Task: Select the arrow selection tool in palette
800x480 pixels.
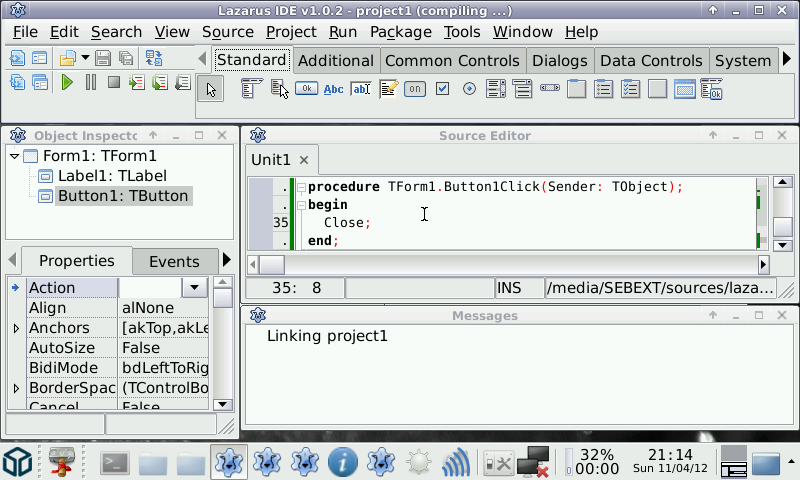Action: [x=211, y=90]
